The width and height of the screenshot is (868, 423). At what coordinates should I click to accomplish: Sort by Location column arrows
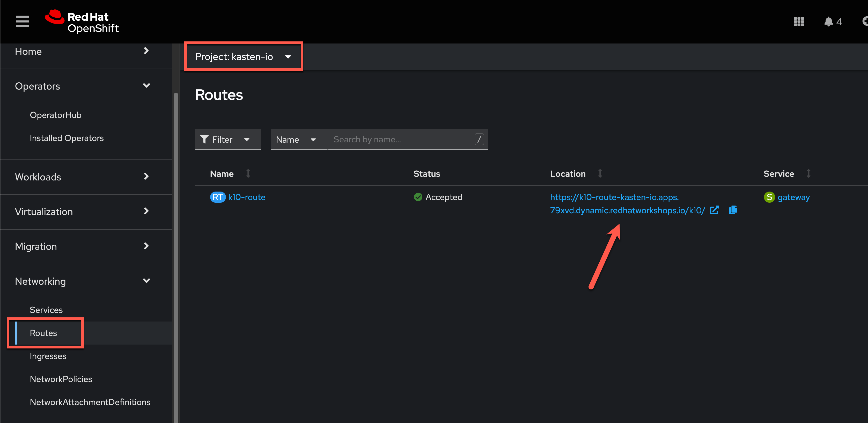pyautogui.click(x=600, y=174)
